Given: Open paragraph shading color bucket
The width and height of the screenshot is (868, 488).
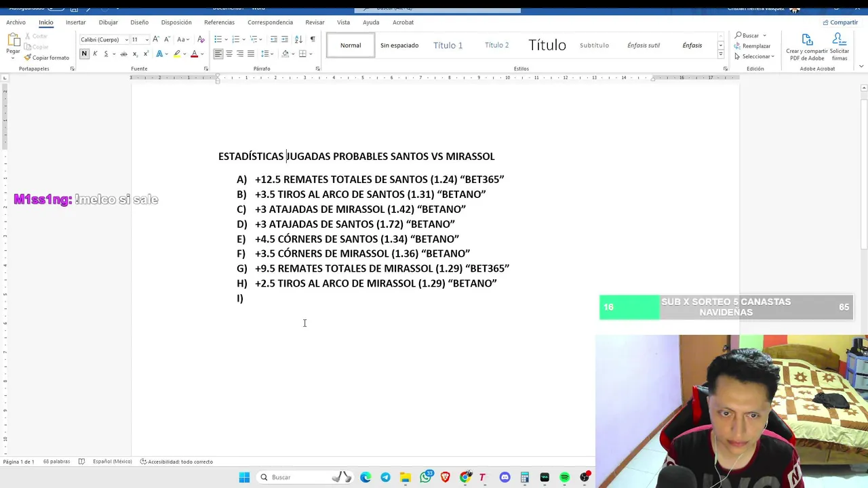Looking at the screenshot, I should pos(285,54).
